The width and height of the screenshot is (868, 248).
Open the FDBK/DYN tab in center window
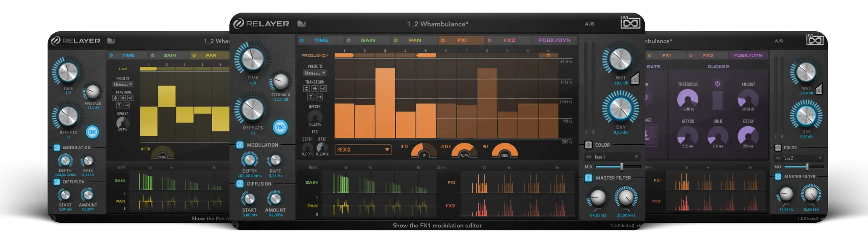click(x=554, y=40)
